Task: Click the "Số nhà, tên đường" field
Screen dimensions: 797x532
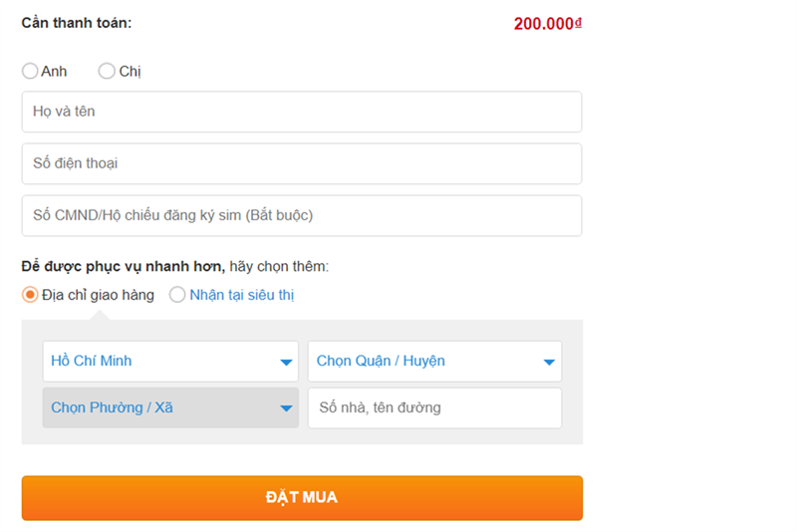Action: point(434,407)
